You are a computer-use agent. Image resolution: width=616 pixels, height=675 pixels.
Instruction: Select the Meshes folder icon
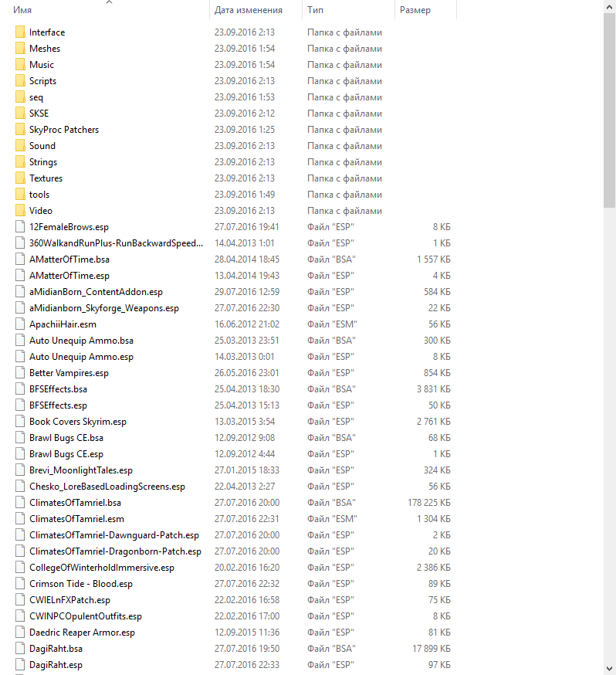tap(20, 49)
